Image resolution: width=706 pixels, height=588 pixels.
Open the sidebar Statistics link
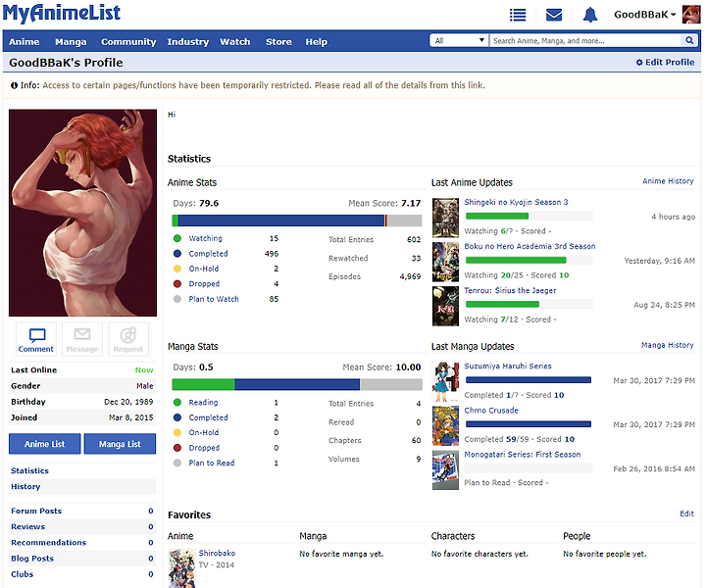tap(29, 470)
